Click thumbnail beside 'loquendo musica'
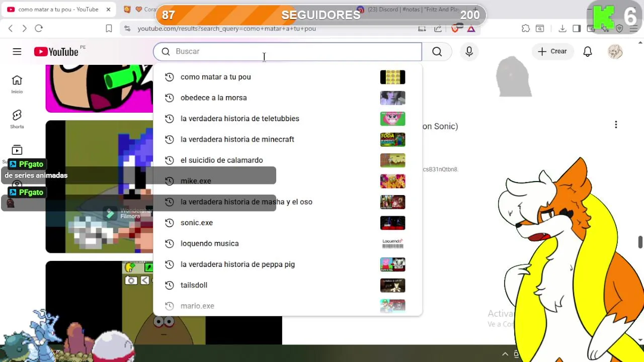This screenshot has height=362, width=644. (x=392, y=243)
